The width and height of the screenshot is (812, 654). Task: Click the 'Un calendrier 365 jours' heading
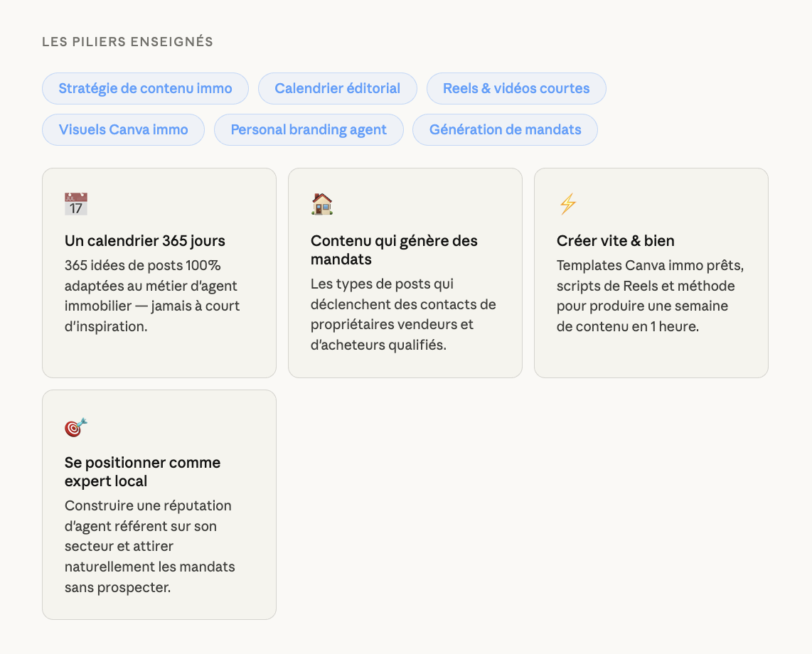pyautogui.click(x=145, y=241)
